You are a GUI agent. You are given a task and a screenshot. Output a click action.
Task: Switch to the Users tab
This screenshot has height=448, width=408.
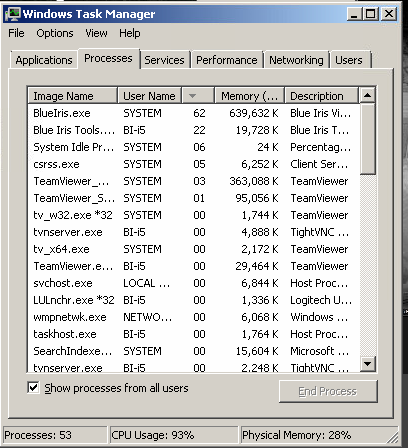pyautogui.click(x=349, y=60)
